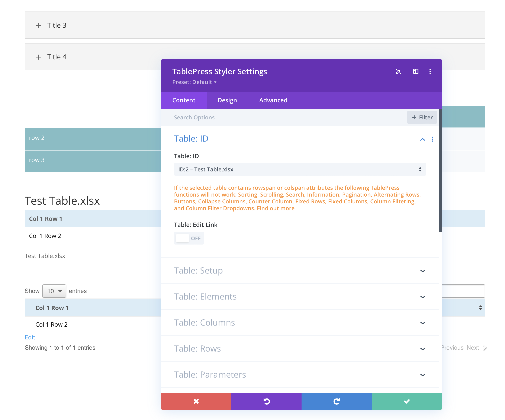Toggle the Table: Edit Link switch
The width and height of the screenshot is (505, 420).
[189, 238]
